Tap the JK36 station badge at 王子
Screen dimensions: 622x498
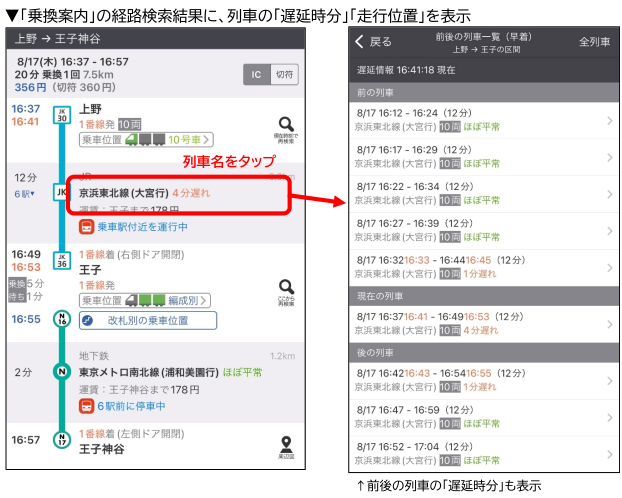[x=61, y=261]
